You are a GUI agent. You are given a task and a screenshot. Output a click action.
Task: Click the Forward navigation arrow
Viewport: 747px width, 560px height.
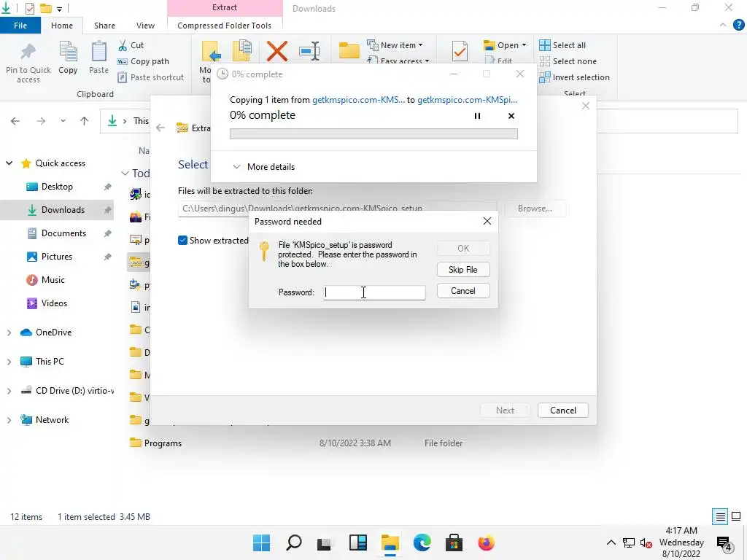(x=41, y=121)
